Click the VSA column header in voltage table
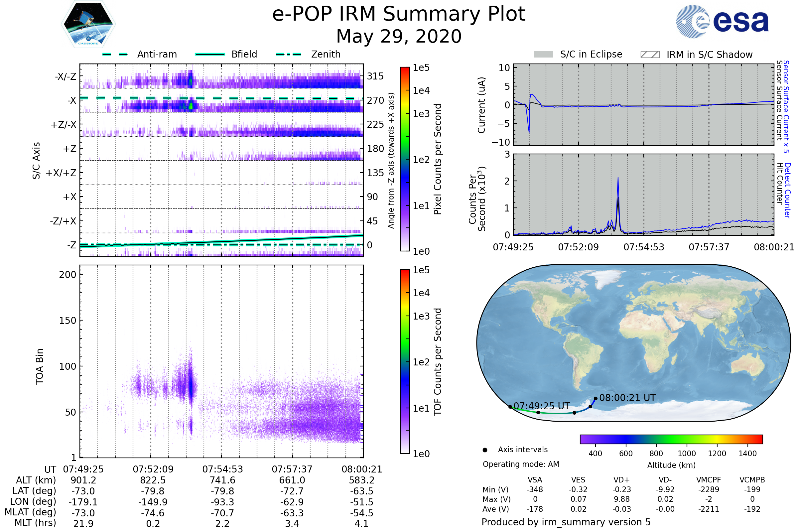This screenshot has height=532, width=798. coord(535,480)
